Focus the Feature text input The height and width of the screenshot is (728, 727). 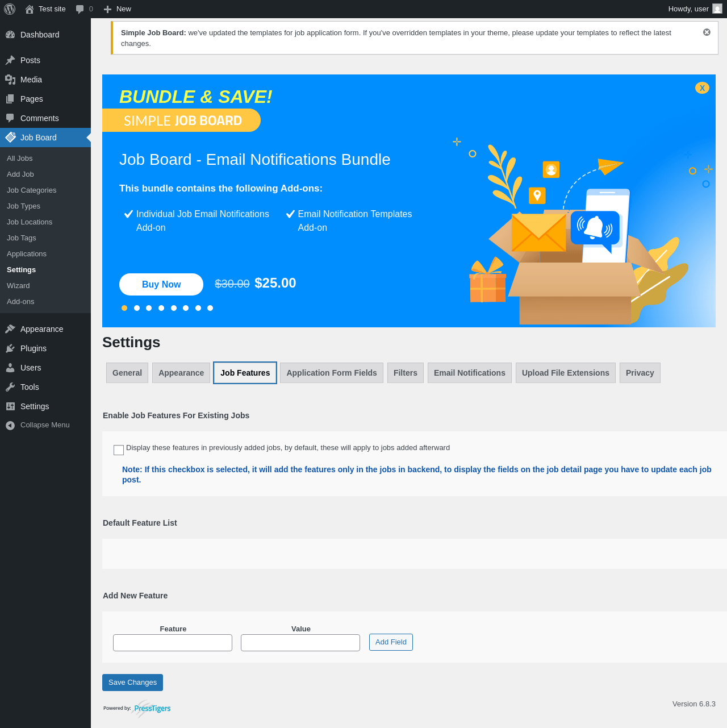pos(173,643)
